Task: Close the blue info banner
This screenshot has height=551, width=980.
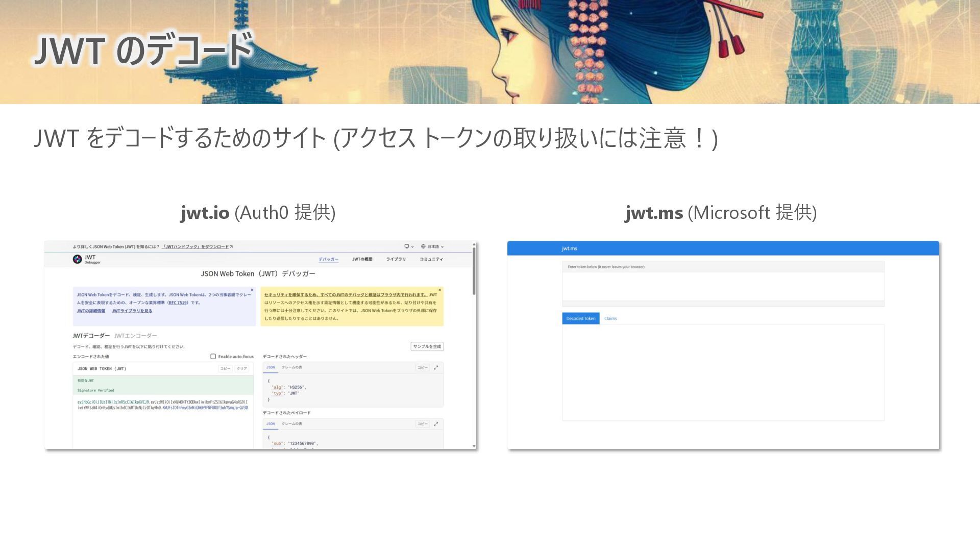Action: point(252,290)
